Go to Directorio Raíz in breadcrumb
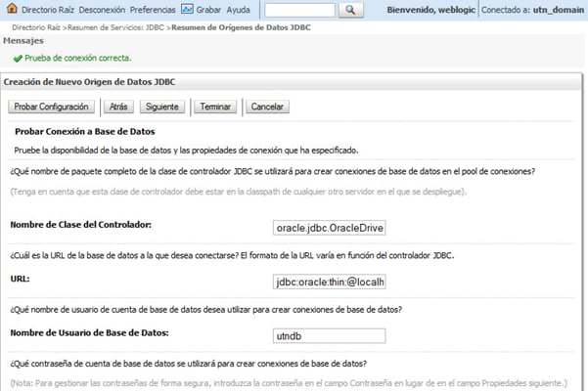The width and height of the screenshot is (588, 391). click(x=36, y=27)
